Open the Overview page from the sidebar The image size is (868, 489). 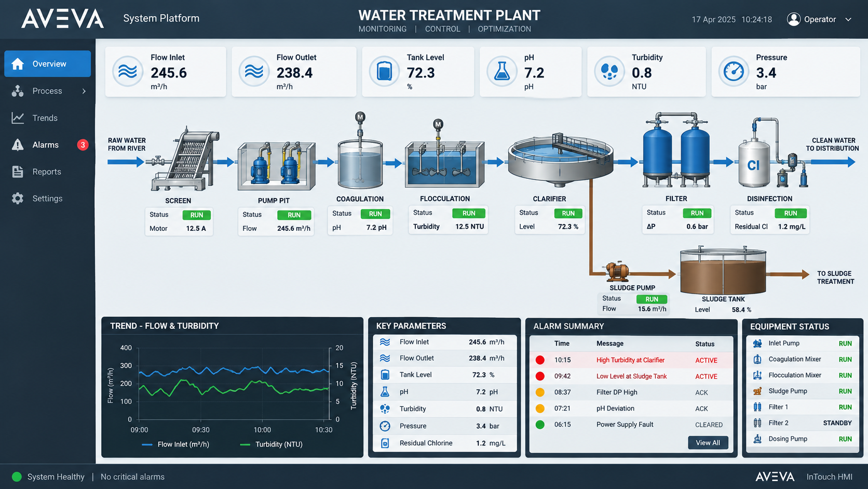point(48,64)
